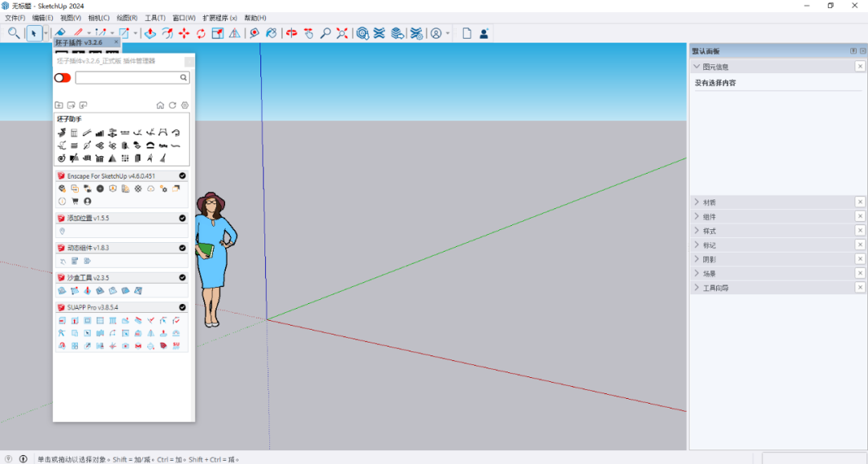
Task: Uncheck the Enscape For SketchUp plugin checkmark
Action: pyautogui.click(x=182, y=175)
